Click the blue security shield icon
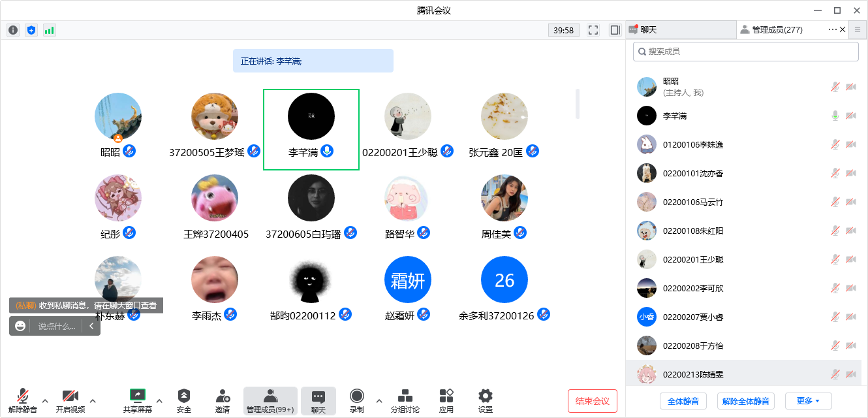Screen dimensions: 868x418 click(31, 30)
